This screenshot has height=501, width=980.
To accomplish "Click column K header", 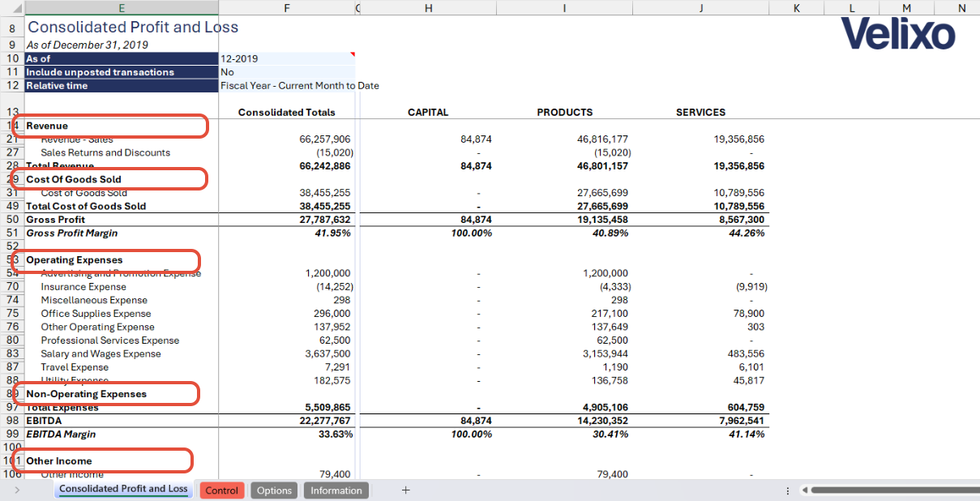I will (x=796, y=8).
